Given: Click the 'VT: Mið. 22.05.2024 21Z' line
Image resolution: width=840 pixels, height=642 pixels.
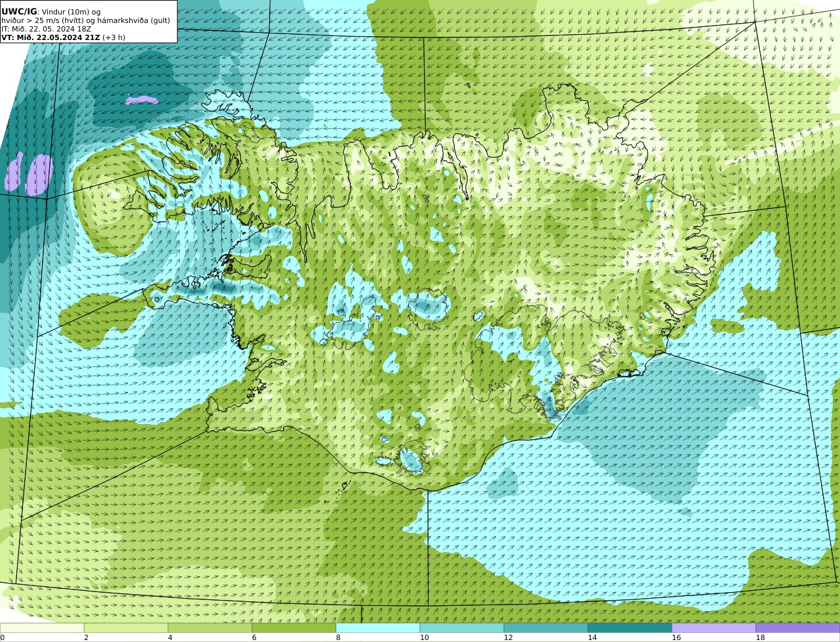Looking at the screenshot, I should 51,37.
